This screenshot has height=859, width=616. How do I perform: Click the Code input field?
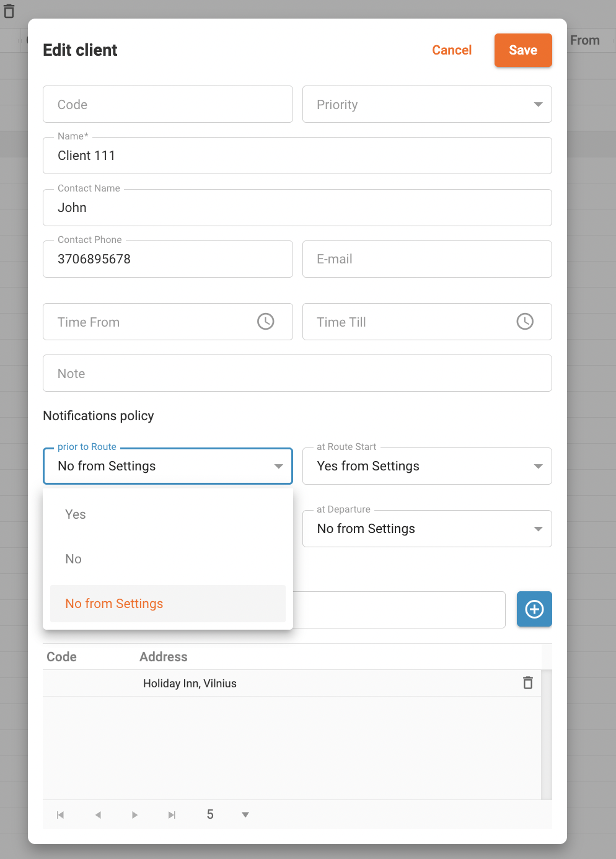click(167, 104)
